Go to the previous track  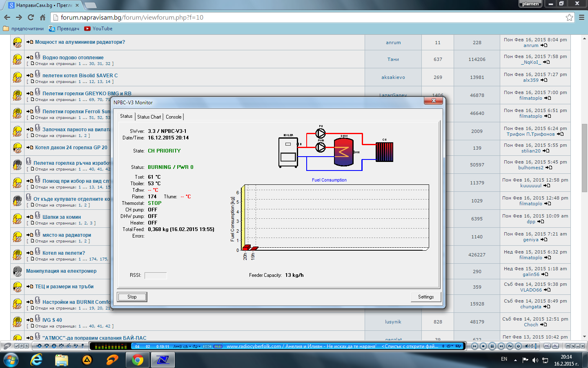click(474, 346)
